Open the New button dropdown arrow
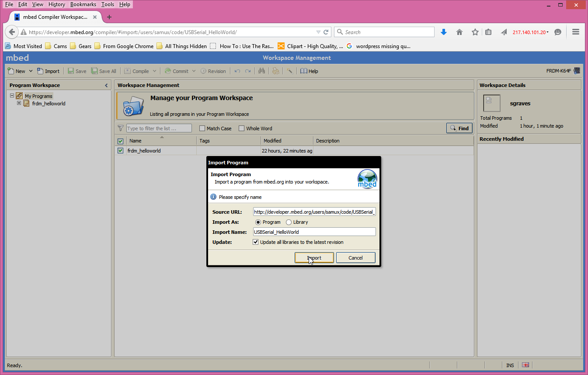 pyautogui.click(x=30, y=71)
